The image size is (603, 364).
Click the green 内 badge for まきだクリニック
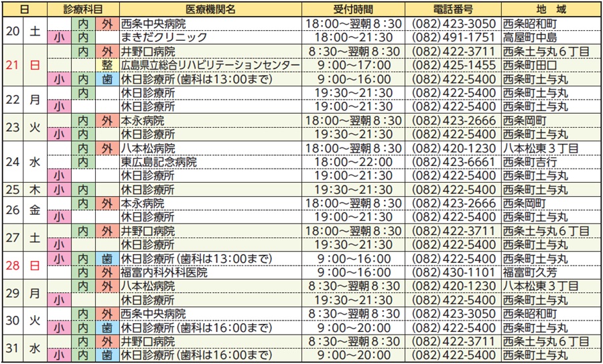(x=83, y=37)
